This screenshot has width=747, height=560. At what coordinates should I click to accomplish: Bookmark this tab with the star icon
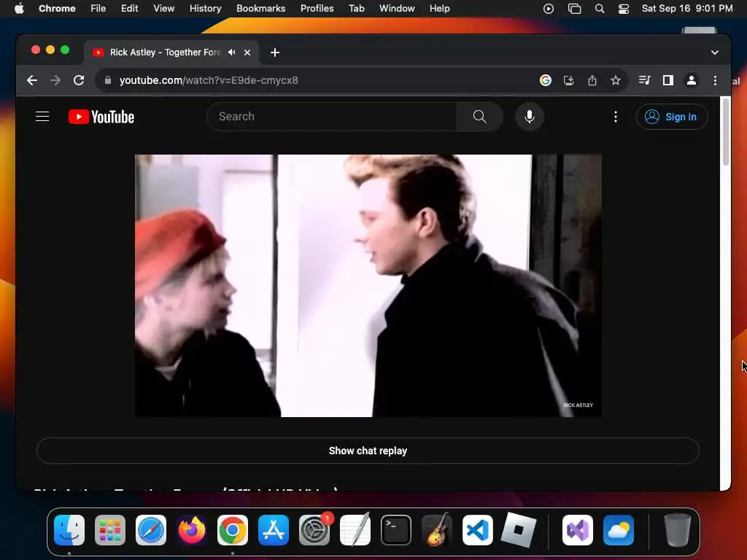[x=616, y=80]
